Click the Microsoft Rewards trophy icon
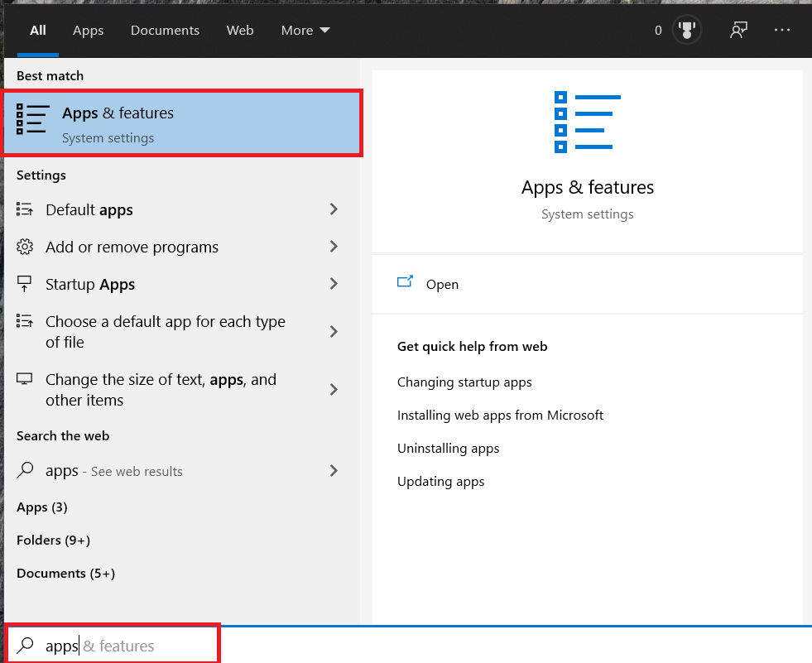The width and height of the screenshot is (812, 663). (x=686, y=31)
